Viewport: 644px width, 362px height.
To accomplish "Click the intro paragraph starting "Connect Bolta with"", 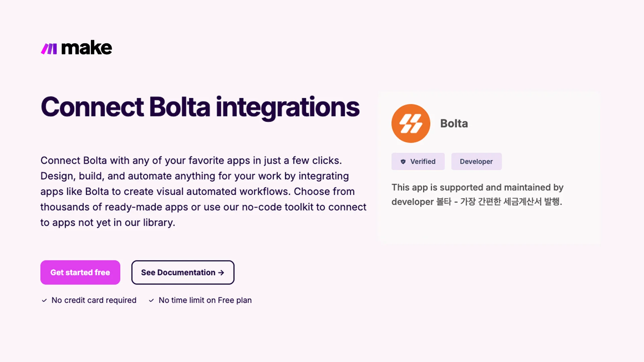I will pos(191,161).
